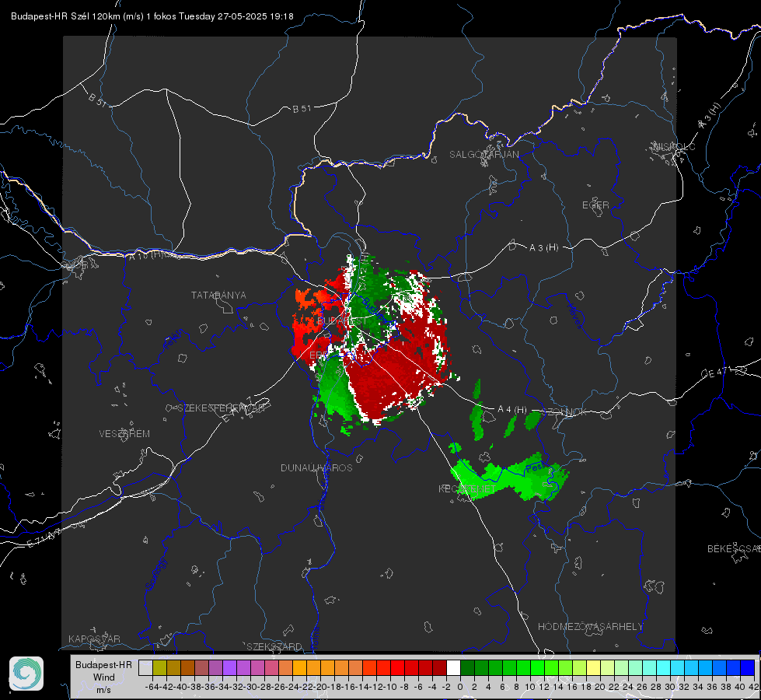The width and height of the screenshot is (761, 700).
Task: Click the BÉKÉSCSABA city label
Action: [734, 548]
